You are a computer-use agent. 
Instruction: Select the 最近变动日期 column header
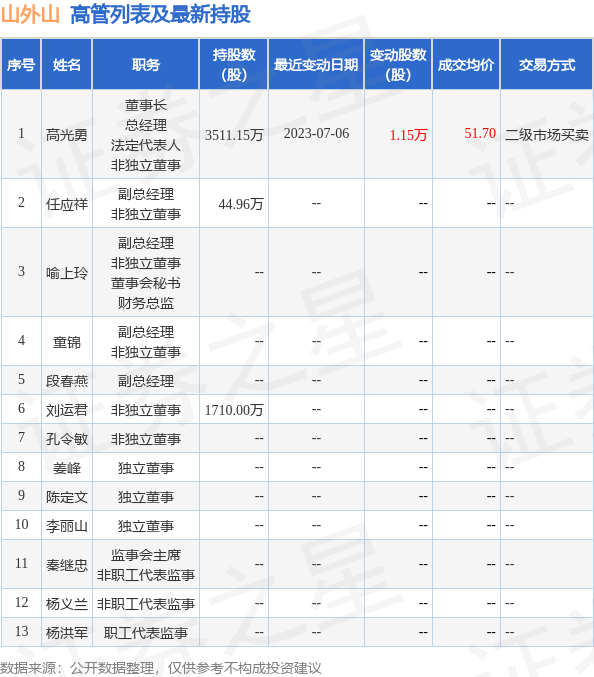click(316, 65)
